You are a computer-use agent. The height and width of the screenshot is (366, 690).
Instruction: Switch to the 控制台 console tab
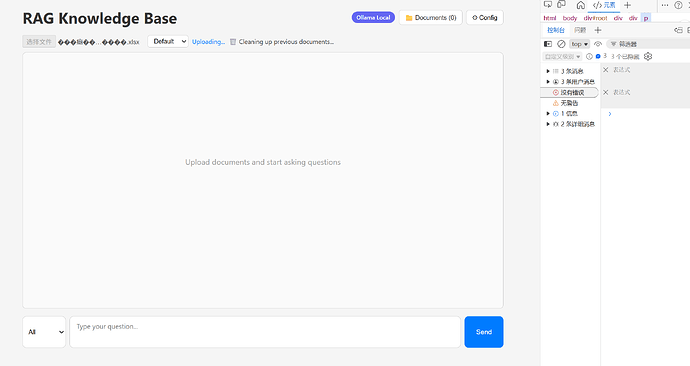click(x=556, y=30)
